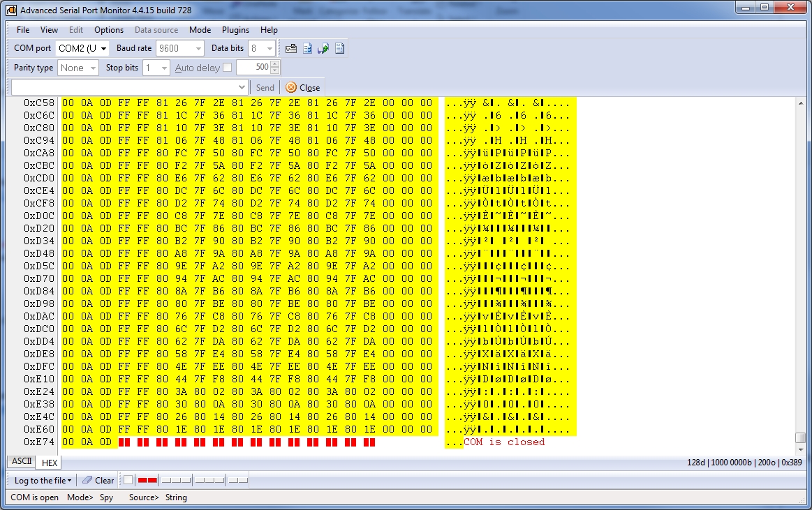
Task: Switch to the ASCII tab
Action: coord(22,461)
